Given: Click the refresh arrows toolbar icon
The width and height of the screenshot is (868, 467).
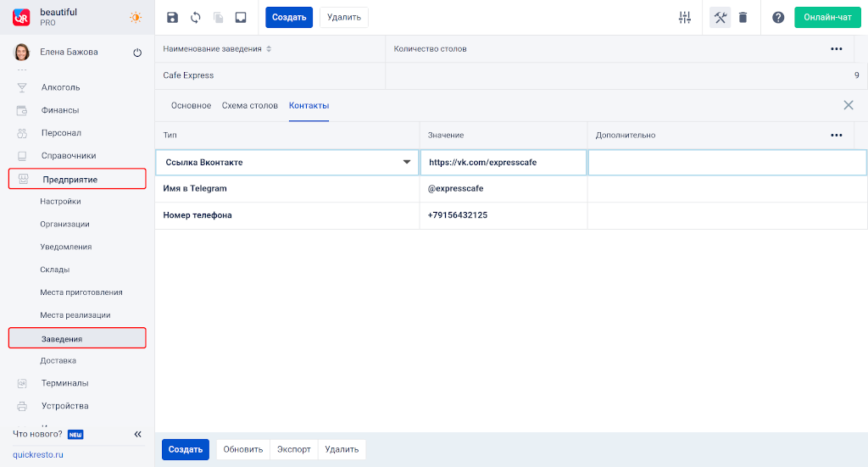Looking at the screenshot, I should click(x=196, y=17).
